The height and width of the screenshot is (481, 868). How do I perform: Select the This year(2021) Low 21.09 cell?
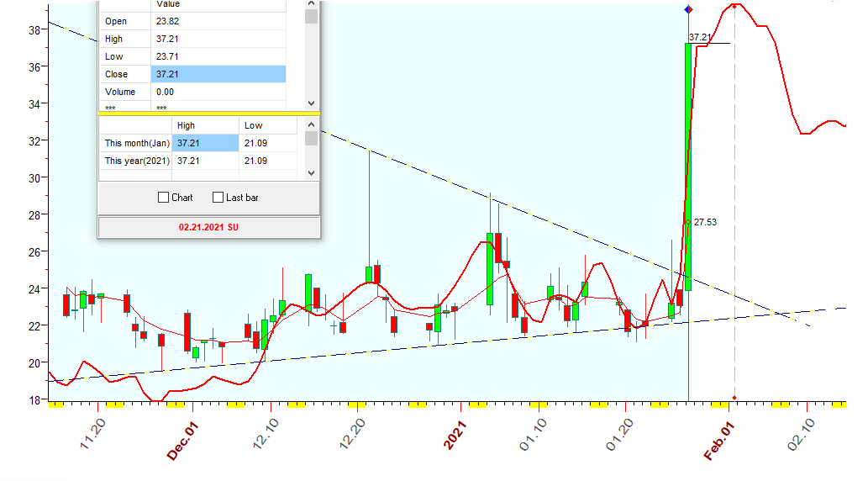point(268,161)
